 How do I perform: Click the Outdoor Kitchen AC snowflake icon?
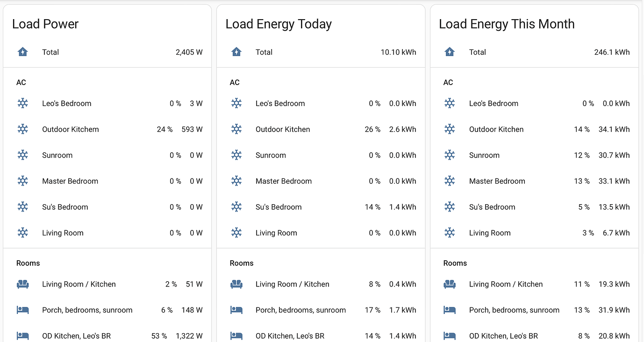tap(22, 129)
